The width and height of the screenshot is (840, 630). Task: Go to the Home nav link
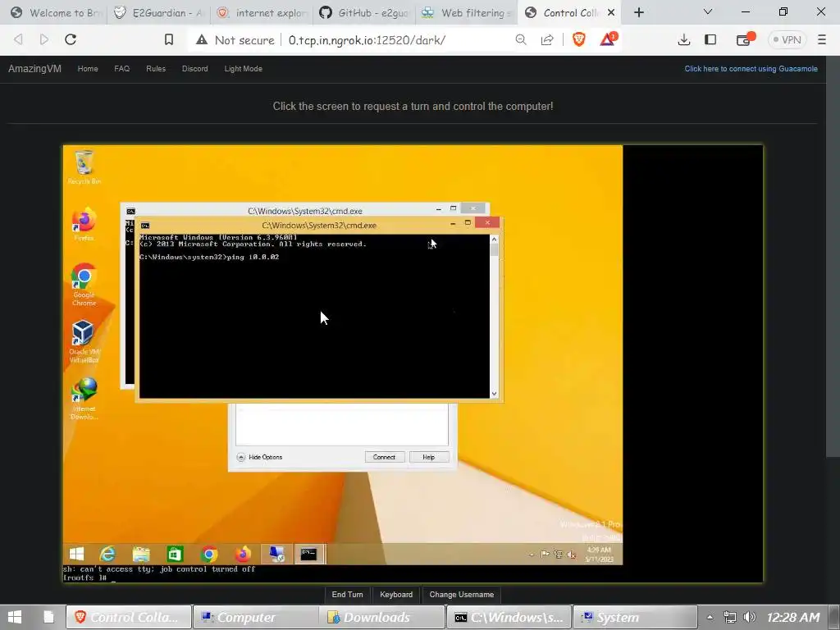(x=88, y=69)
